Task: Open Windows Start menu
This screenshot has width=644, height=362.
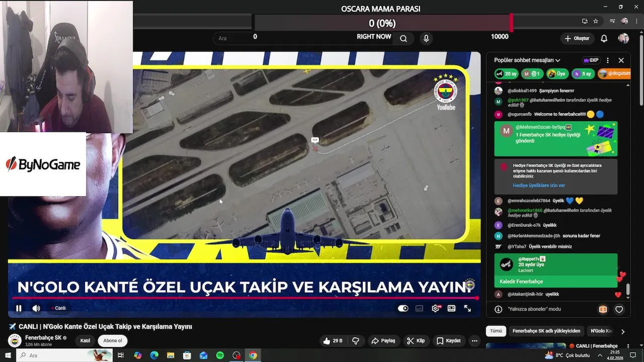Action: click(x=8, y=355)
